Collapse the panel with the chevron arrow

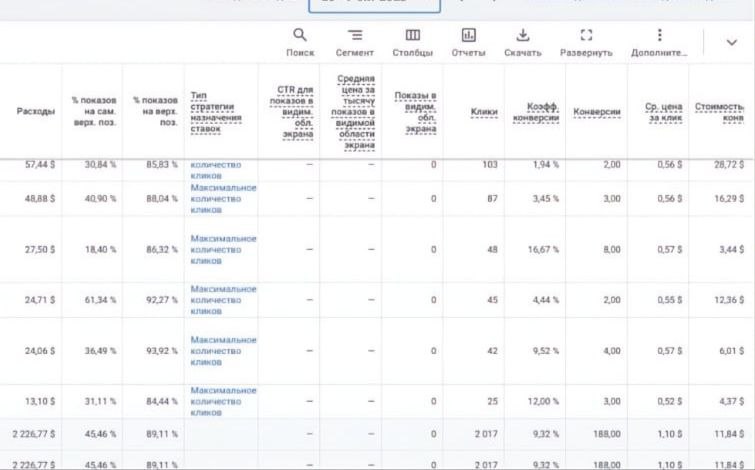coord(732,42)
